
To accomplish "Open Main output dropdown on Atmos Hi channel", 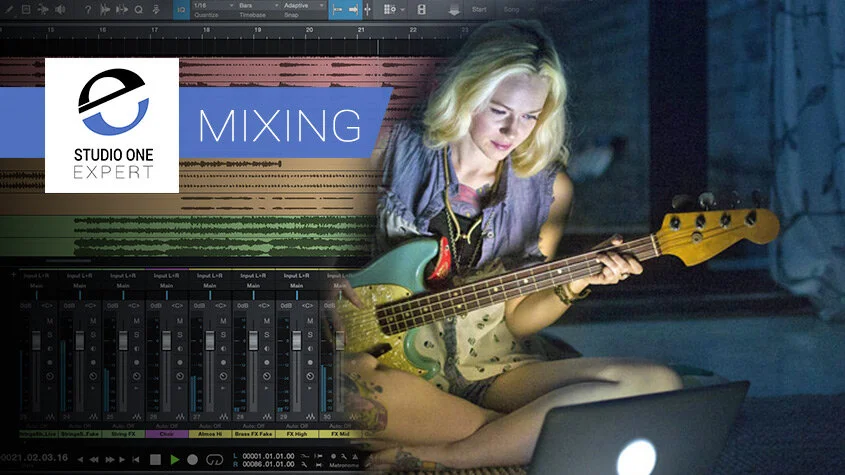I will pos(210,286).
